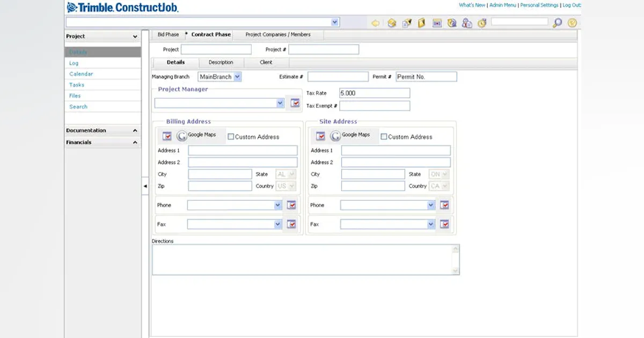Click the open box icon in toolbar

(x=392, y=23)
